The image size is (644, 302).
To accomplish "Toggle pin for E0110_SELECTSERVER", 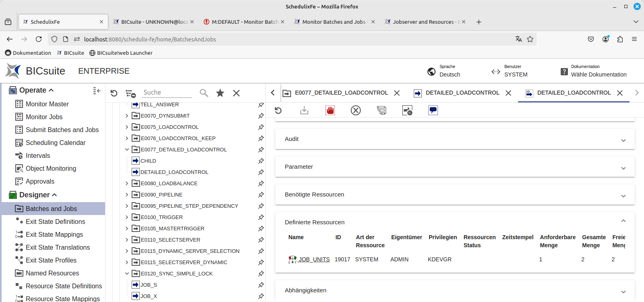I will [261, 240].
